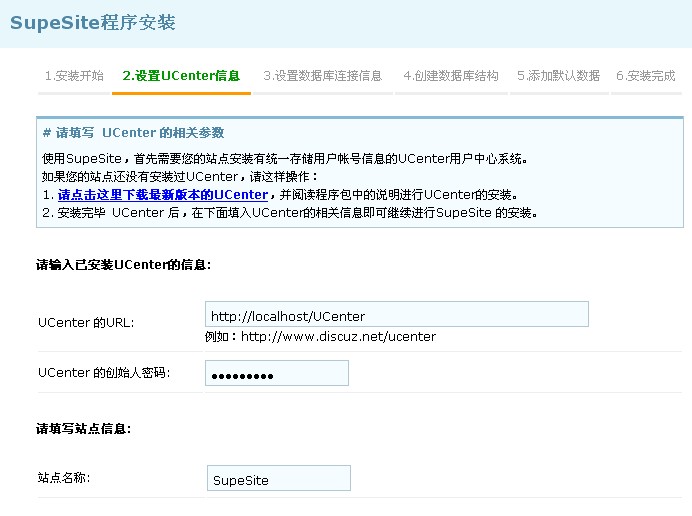Open step tab 4.创建数据库结构
Image resolution: width=692 pixels, height=516 pixels.
point(451,76)
